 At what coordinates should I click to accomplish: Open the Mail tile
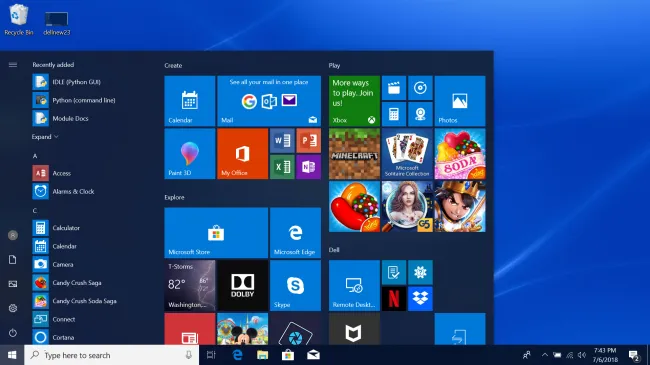[269, 101]
